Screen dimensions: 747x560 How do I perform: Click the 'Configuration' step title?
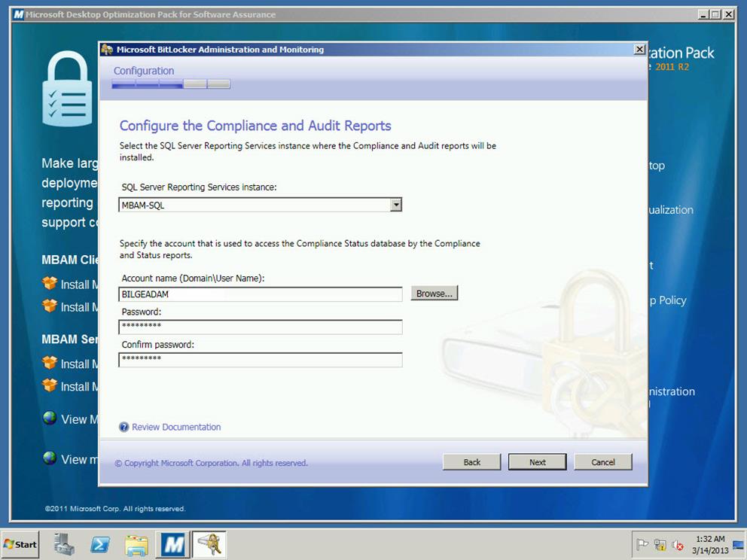pyautogui.click(x=144, y=71)
